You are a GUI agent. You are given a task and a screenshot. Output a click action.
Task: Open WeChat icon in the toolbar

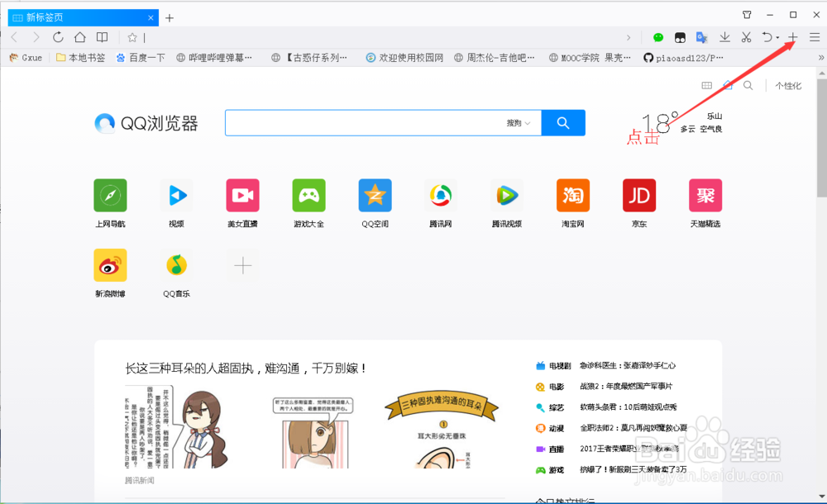(x=657, y=38)
